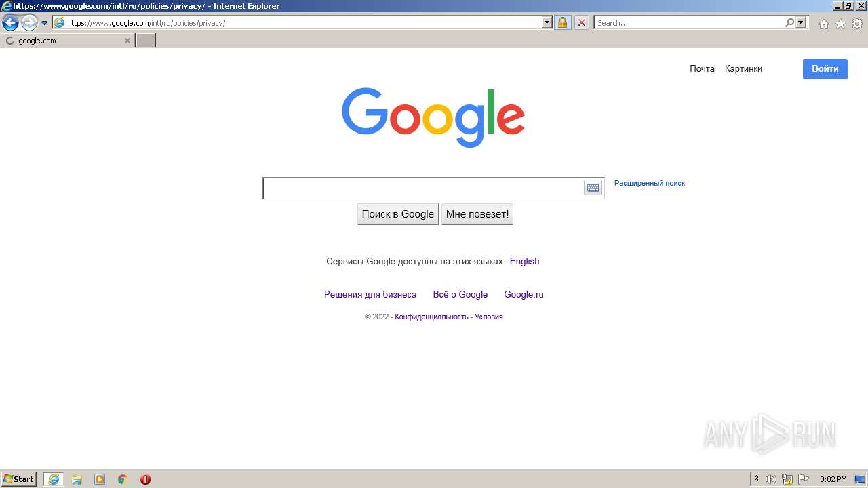868x488 pixels.
Task: Click the Internet Explorer title bar icon
Action: click(x=6, y=6)
